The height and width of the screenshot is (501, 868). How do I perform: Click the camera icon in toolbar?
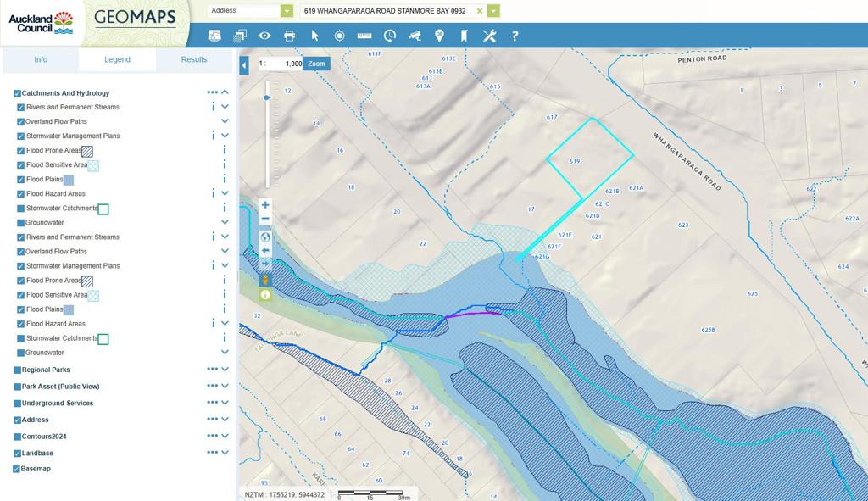pos(415,36)
